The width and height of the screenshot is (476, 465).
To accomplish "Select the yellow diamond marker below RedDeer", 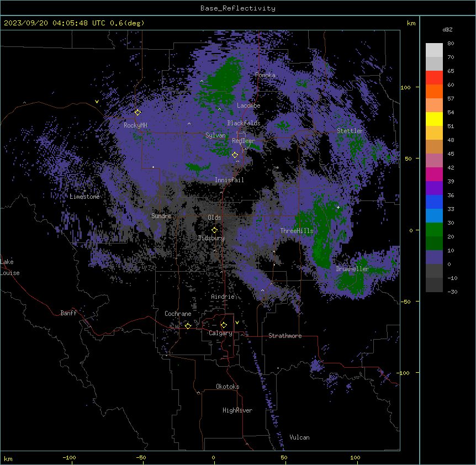I will point(235,155).
